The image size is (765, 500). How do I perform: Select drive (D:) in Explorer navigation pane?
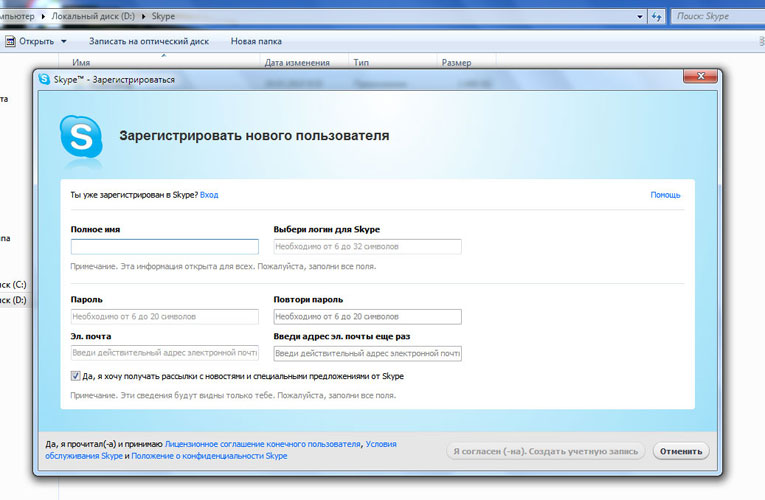(13, 300)
